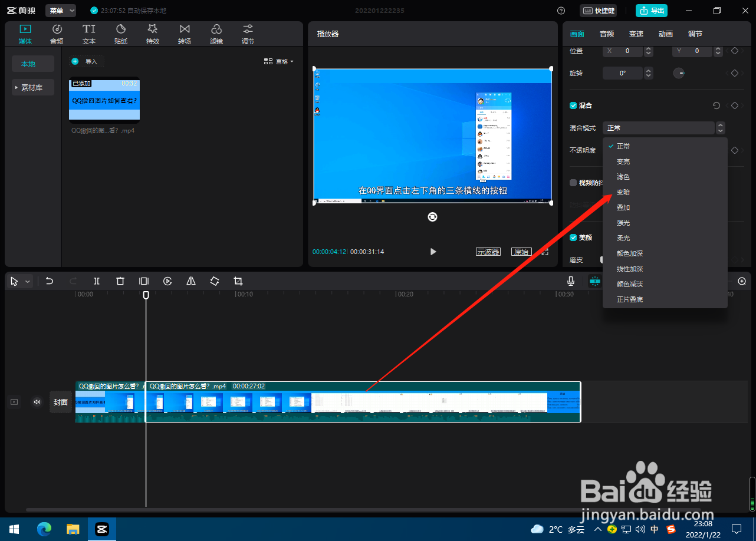Uncheck the 混合 checkbox
The height and width of the screenshot is (541, 756).
(x=573, y=105)
